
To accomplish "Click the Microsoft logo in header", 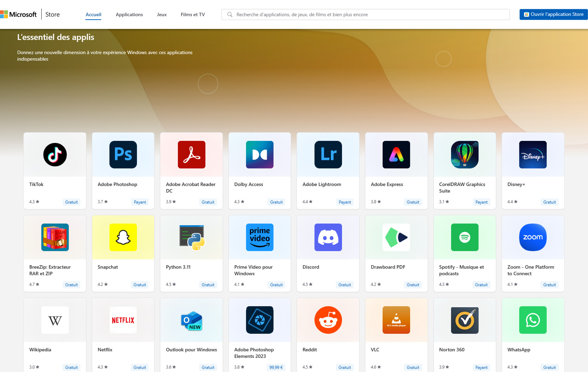I will pos(19,14).
